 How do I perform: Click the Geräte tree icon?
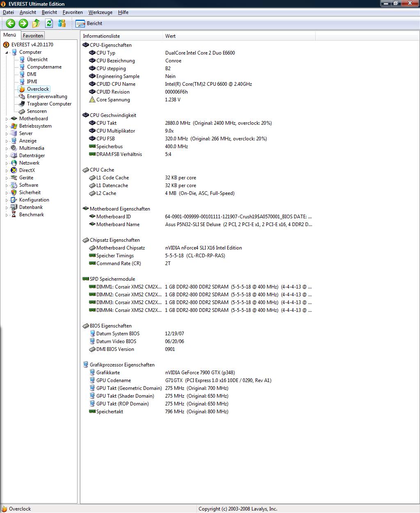14,178
